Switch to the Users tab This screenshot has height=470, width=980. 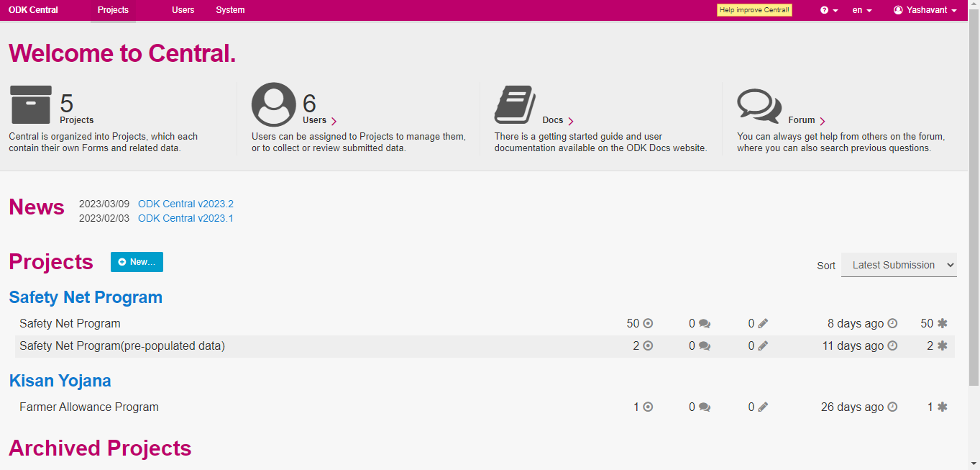coord(183,10)
